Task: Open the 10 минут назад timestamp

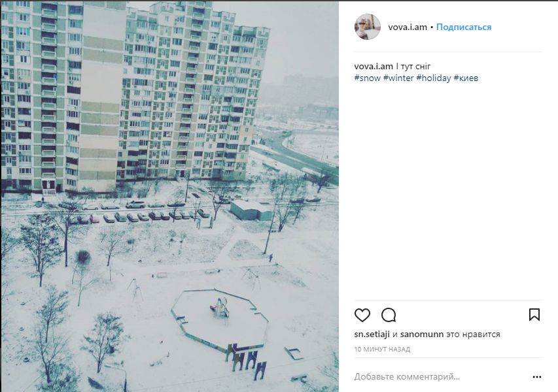Action: [382, 350]
